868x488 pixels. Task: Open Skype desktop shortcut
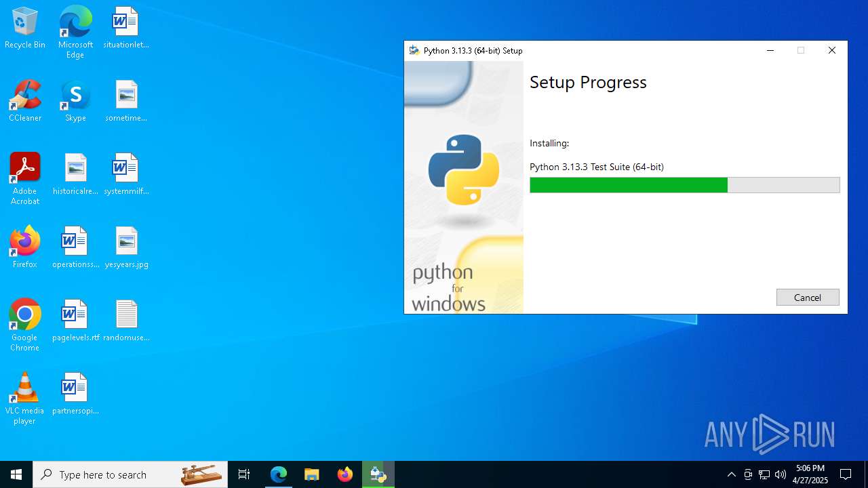(75, 102)
